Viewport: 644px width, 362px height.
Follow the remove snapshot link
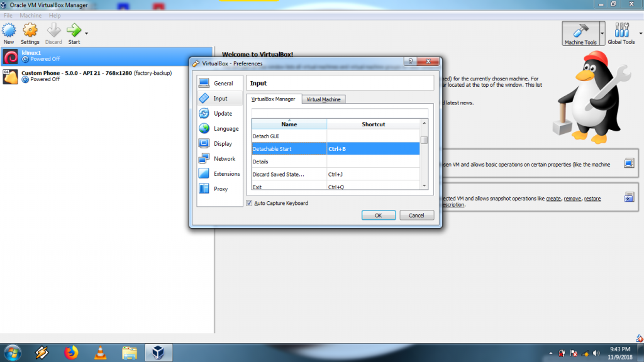[572, 199]
